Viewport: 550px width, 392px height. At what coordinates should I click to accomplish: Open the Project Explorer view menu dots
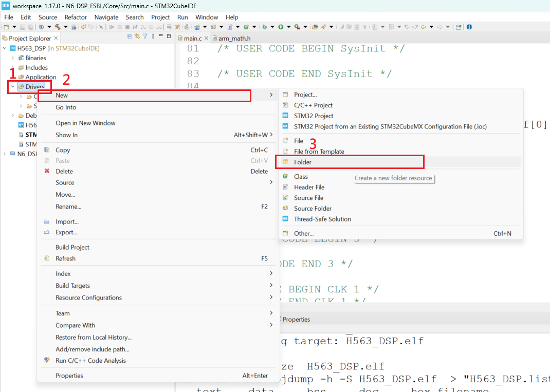153,36
